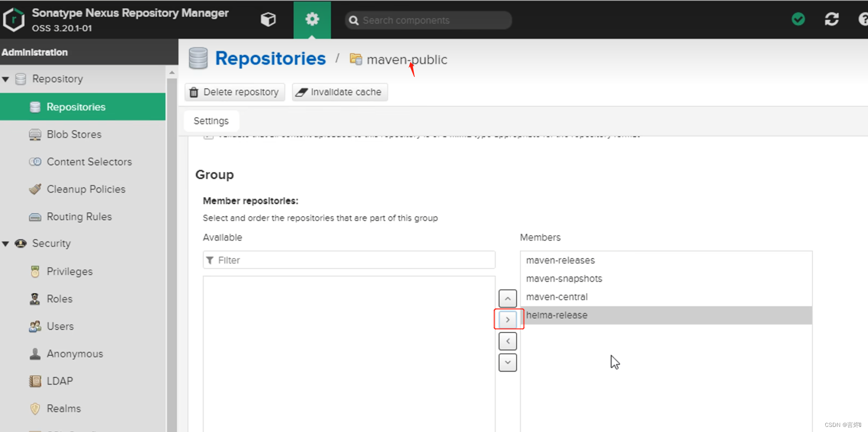Open Realms in the sidebar

tap(64, 408)
